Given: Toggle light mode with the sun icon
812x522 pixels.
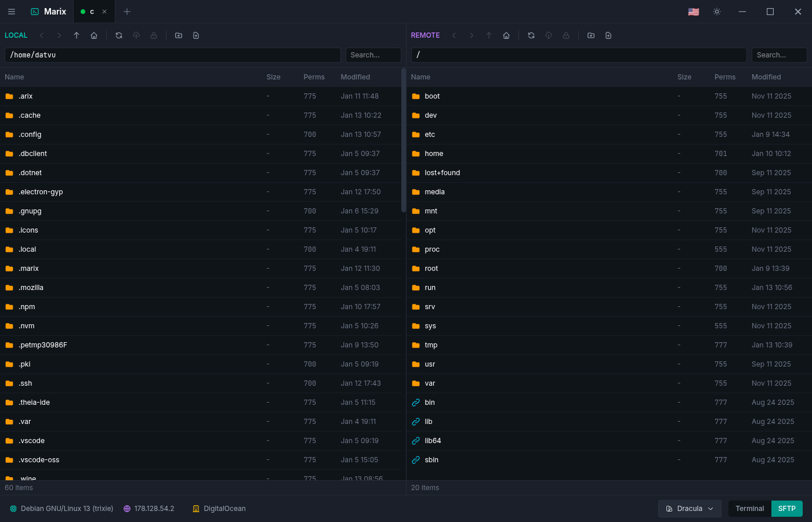Looking at the screenshot, I should click(x=717, y=11).
